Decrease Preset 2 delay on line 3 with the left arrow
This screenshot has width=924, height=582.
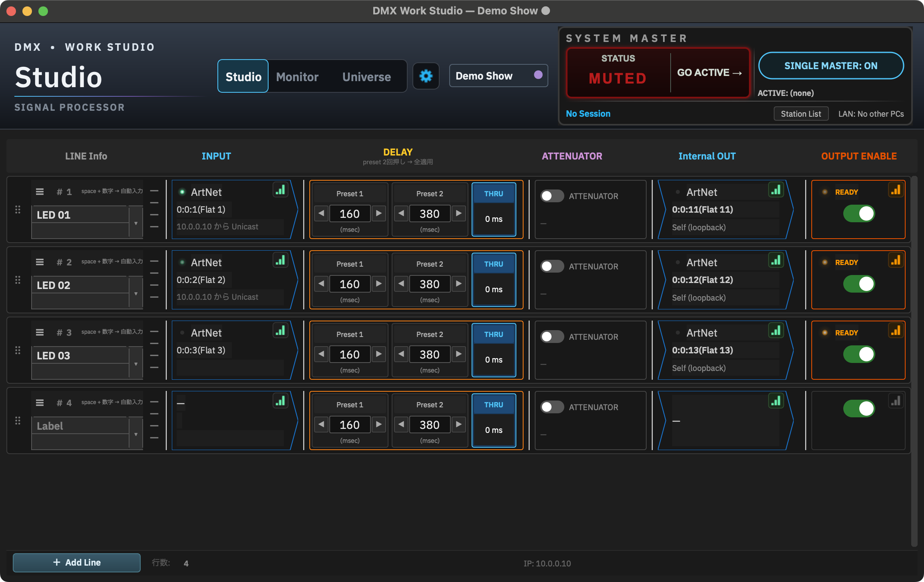(401, 354)
